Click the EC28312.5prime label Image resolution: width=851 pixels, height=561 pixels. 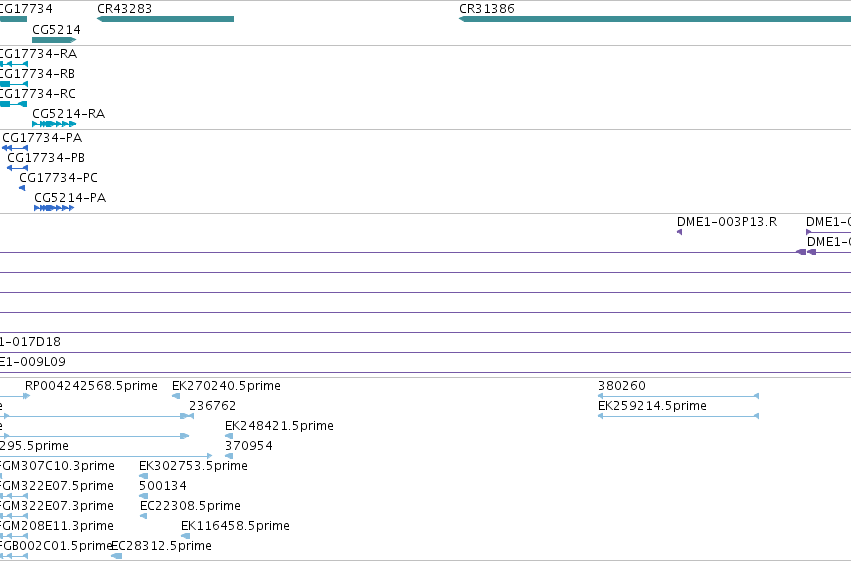pos(161,546)
